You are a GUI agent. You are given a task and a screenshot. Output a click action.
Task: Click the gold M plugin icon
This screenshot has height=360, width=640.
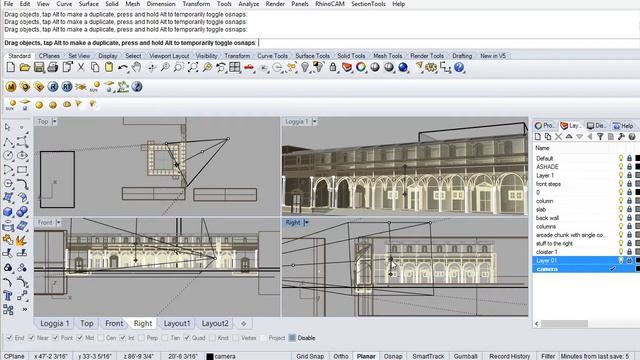point(11,87)
